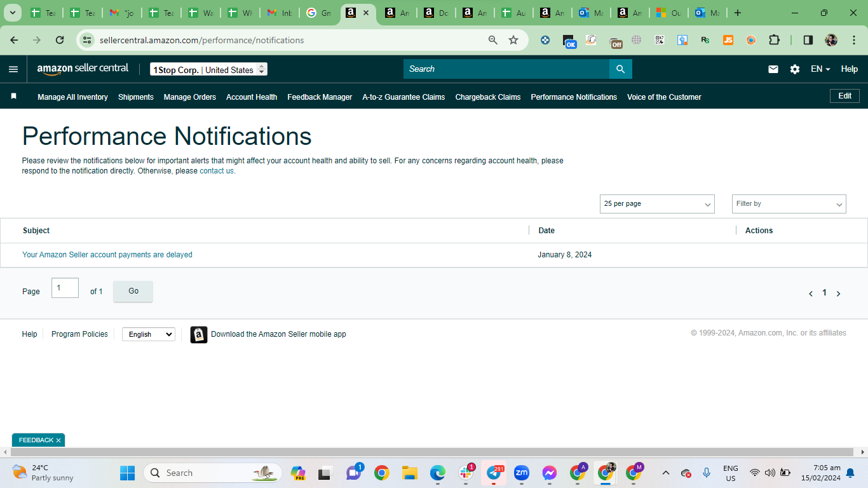Click the QR code extension icon
The image size is (868, 488).
pos(660,40)
